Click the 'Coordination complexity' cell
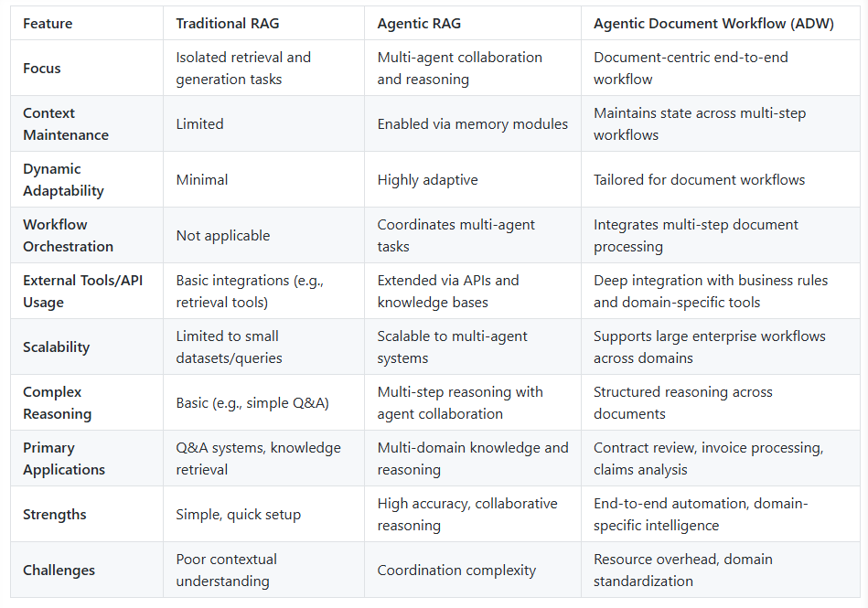This screenshot has width=868, height=608. point(456,571)
